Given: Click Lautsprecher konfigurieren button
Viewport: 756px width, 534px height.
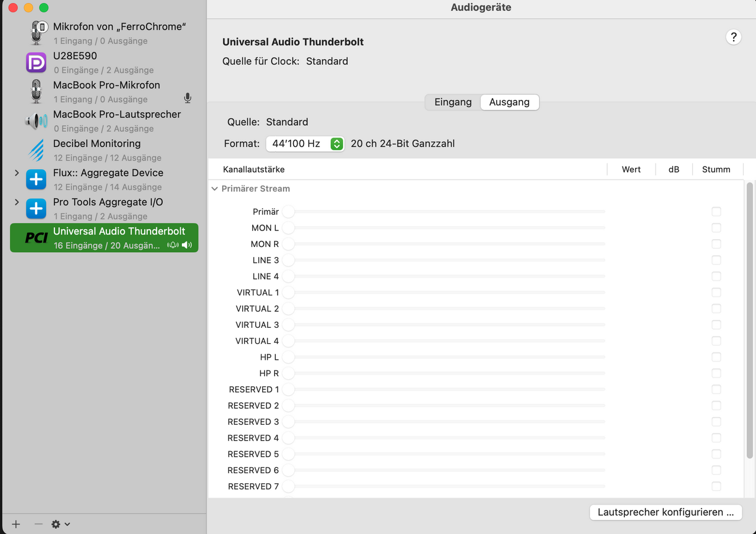Looking at the screenshot, I should tap(666, 512).
